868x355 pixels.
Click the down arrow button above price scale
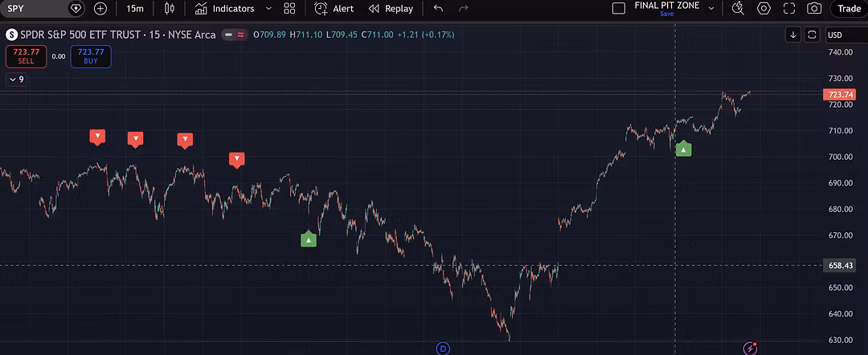pos(793,35)
